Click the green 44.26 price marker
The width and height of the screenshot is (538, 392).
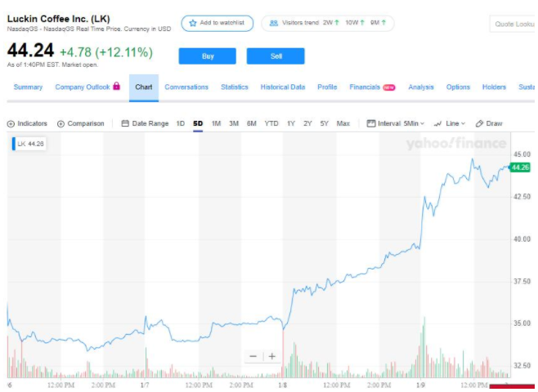tap(520, 167)
